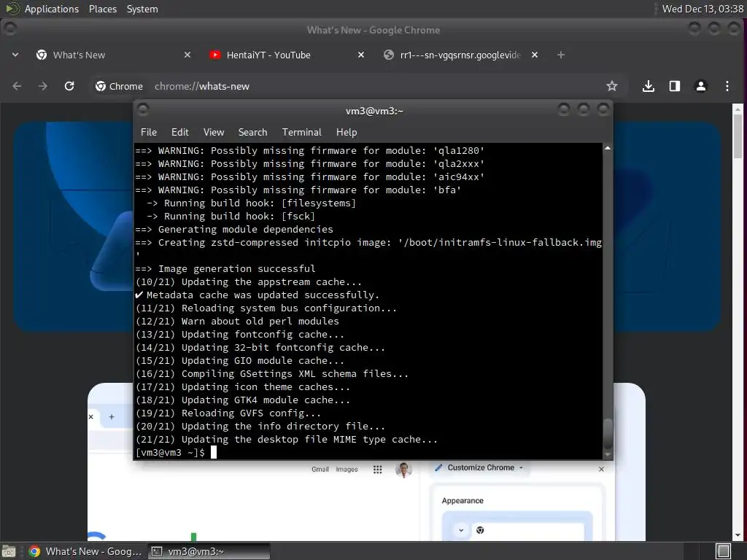This screenshot has width=747, height=560.
Task: Open new tab with plus button
Action: tap(561, 55)
